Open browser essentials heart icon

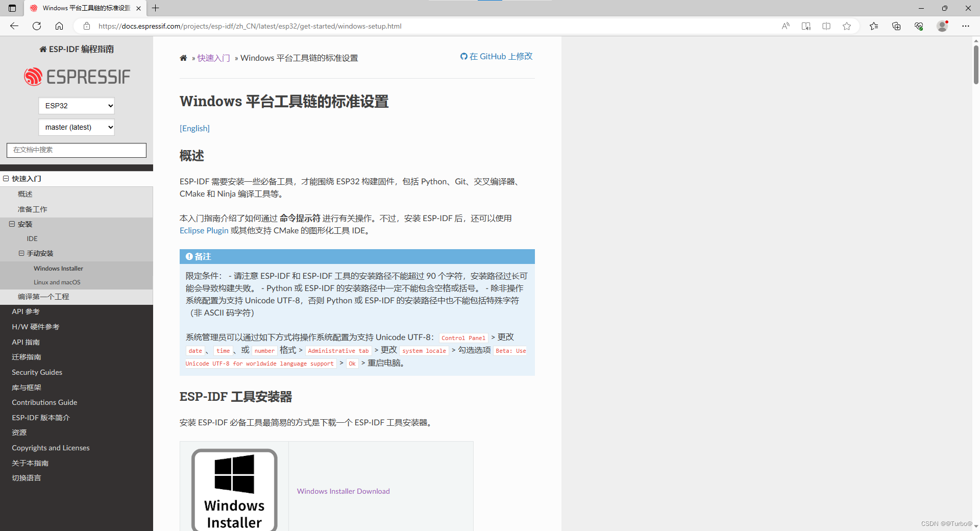(919, 26)
